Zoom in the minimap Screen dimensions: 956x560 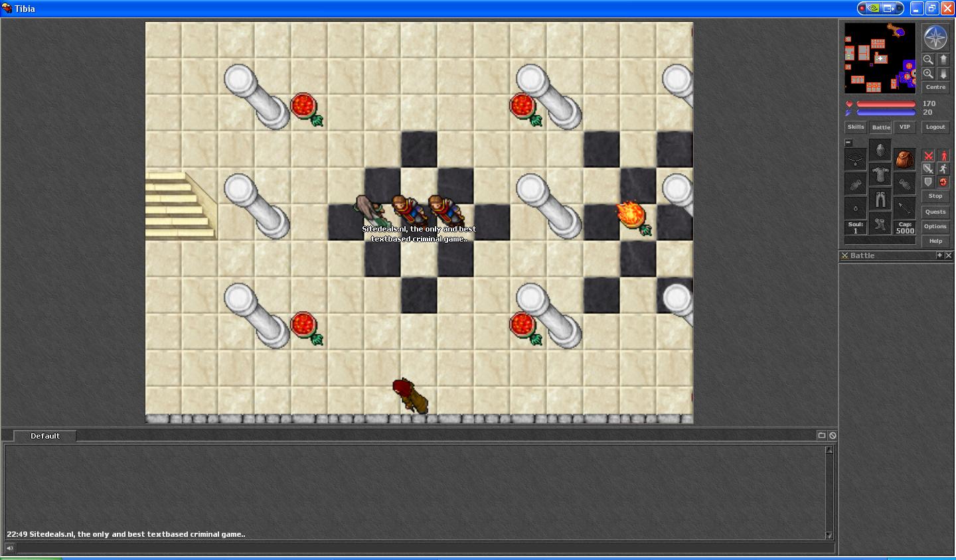tap(928, 74)
